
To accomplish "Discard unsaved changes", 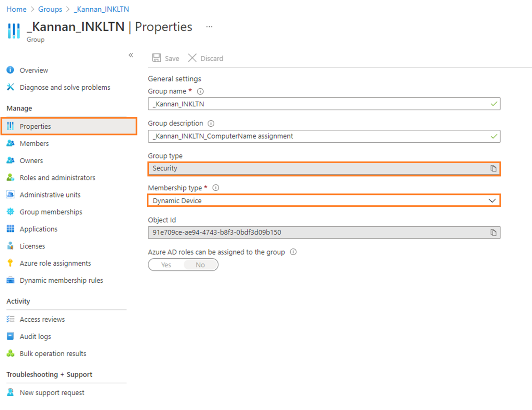I will click(x=205, y=58).
